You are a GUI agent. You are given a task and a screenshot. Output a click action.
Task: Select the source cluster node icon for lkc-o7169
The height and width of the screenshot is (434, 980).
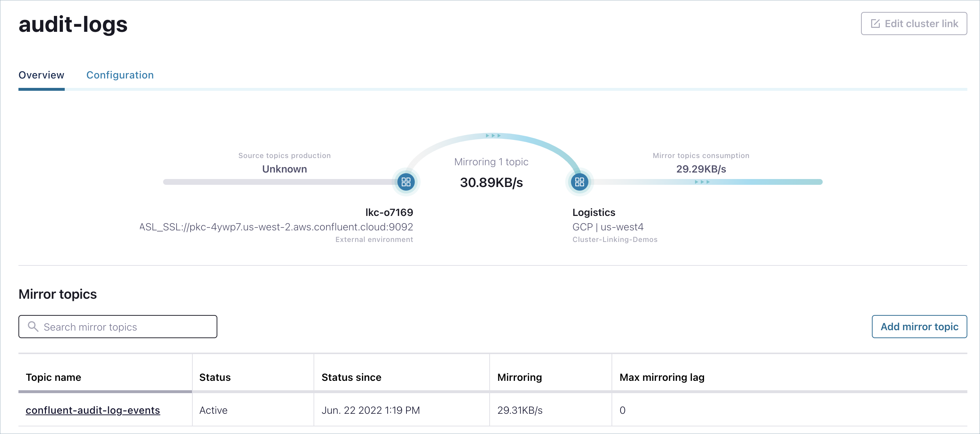tap(406, 182)
